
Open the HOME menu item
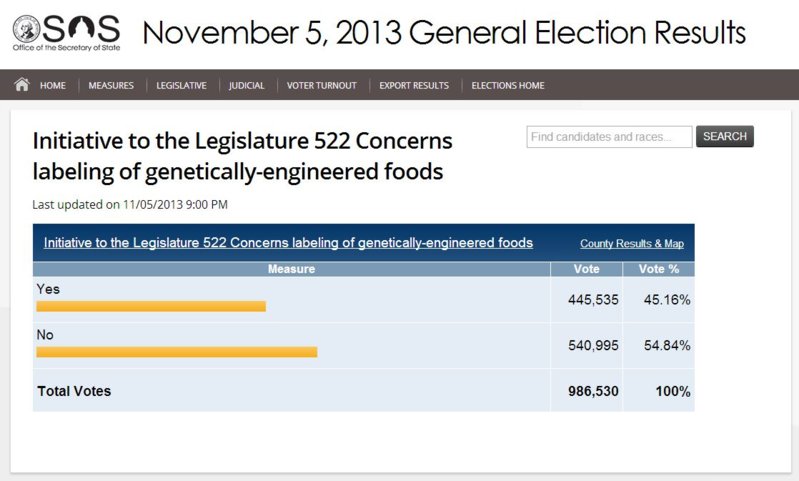click(53, 86)
